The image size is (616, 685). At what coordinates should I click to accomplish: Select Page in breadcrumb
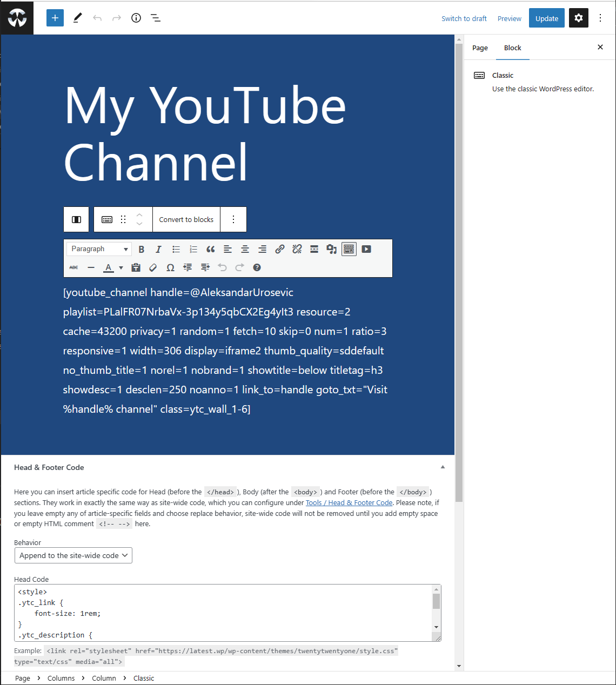(x=23, y=679)
